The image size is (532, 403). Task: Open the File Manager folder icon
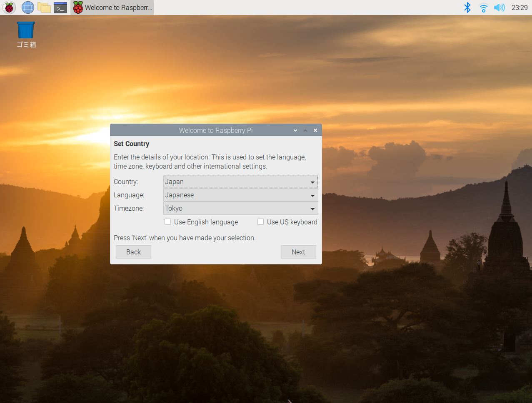44,7
